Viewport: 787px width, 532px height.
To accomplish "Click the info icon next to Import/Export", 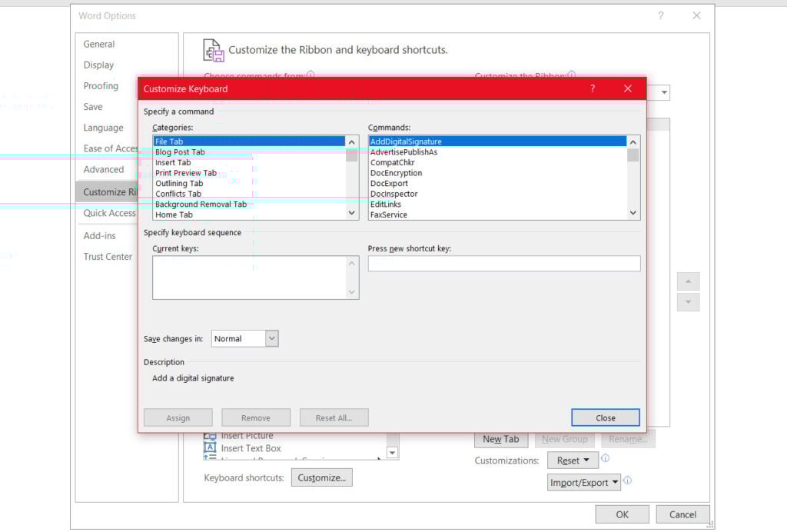I will coord(627,480).
